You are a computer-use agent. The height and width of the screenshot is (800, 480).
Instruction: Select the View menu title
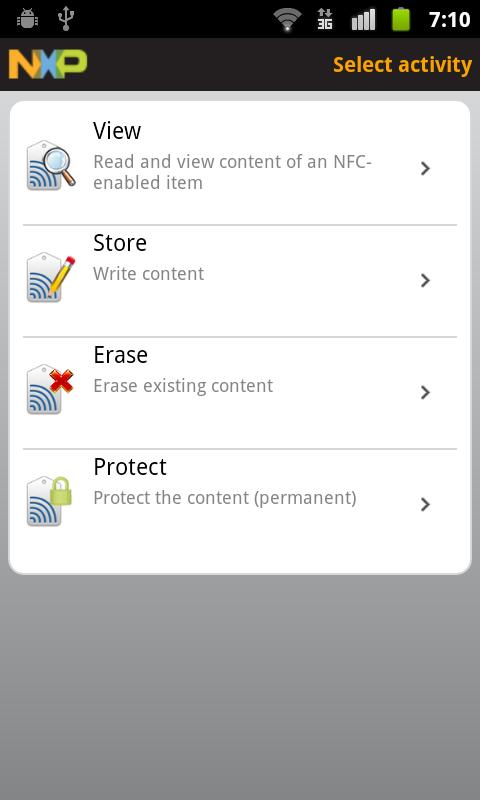[x=117, y=131]
